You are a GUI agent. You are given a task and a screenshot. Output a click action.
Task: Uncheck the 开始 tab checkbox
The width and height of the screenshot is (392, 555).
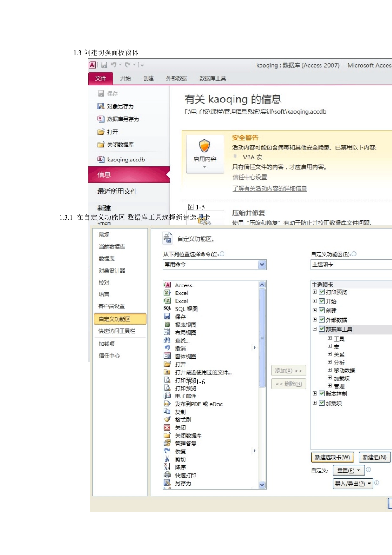point(322,301)
